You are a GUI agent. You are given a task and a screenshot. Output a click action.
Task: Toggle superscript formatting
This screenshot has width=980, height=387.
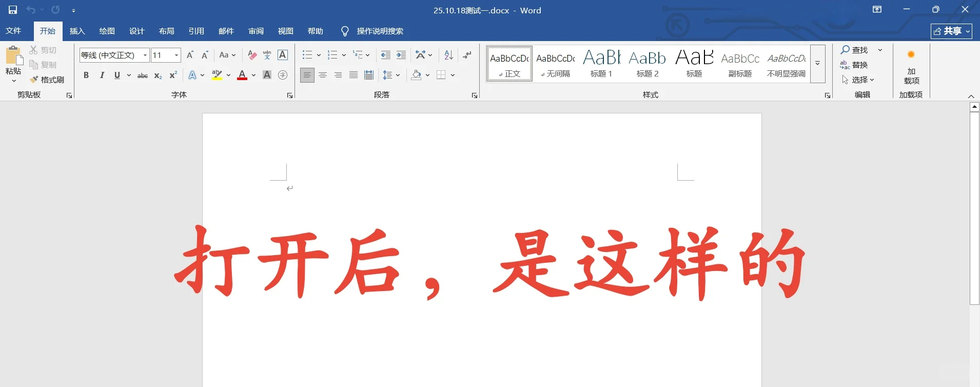(173, 75)
